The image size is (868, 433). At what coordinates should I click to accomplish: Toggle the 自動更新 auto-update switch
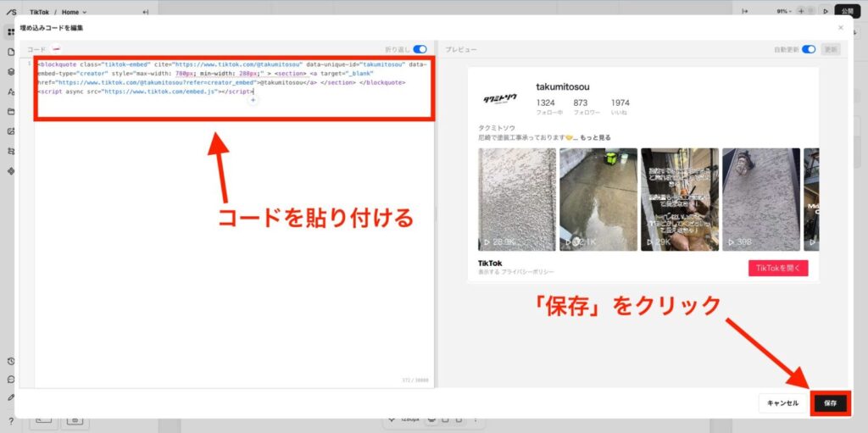click(809, 49)
